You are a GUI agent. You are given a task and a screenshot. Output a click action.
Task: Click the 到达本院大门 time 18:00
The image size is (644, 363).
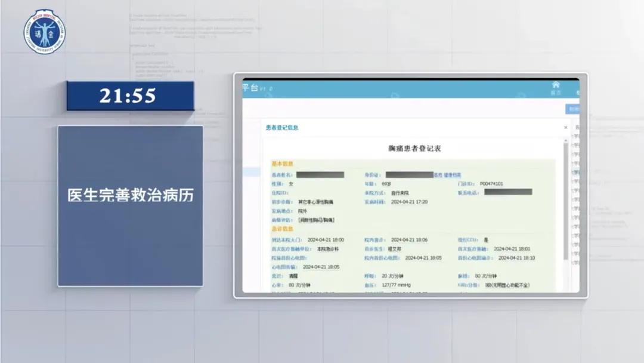[326, 239]
